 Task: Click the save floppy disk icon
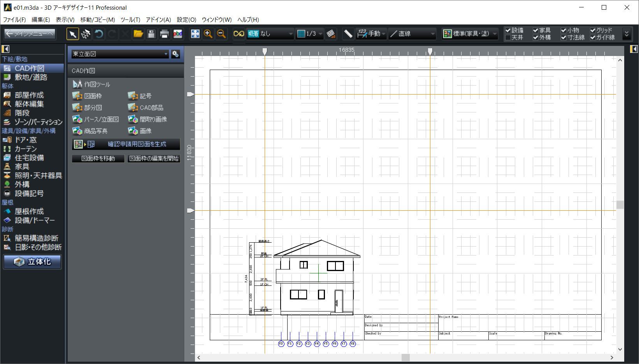(x=151, y=34)
